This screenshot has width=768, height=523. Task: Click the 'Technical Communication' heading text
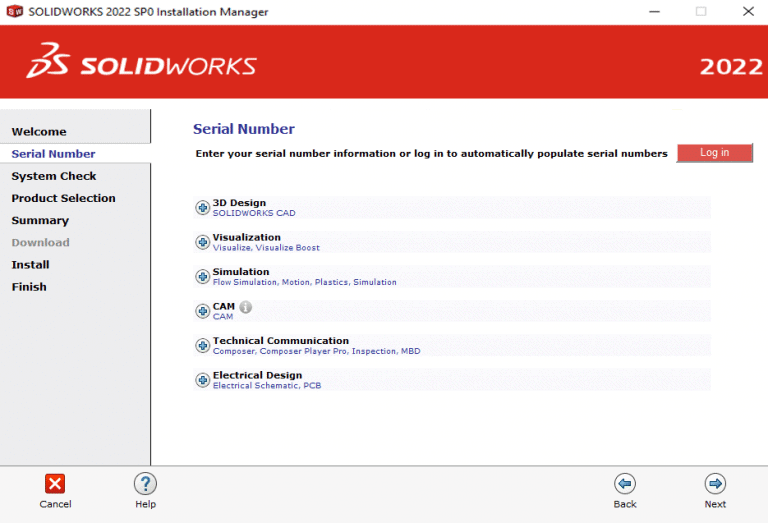point(281,340)
